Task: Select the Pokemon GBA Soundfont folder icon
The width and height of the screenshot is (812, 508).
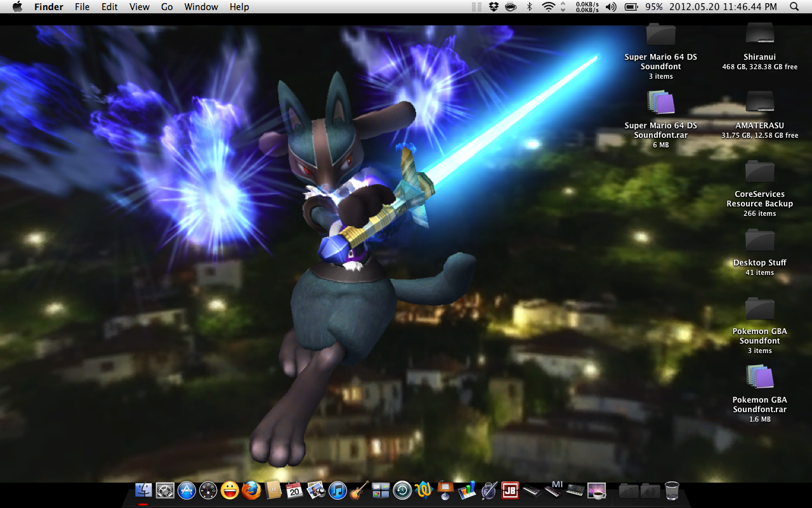Action: click(759, 308)
